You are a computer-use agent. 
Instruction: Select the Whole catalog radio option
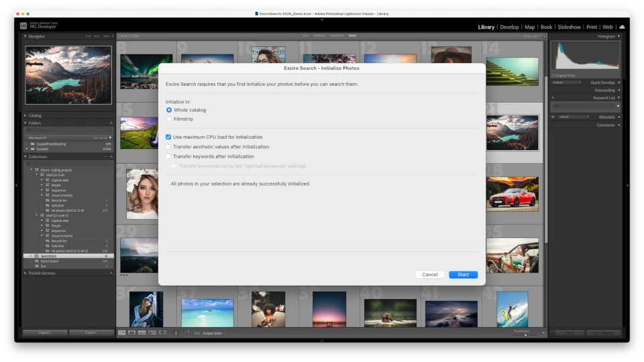(169, 110)
